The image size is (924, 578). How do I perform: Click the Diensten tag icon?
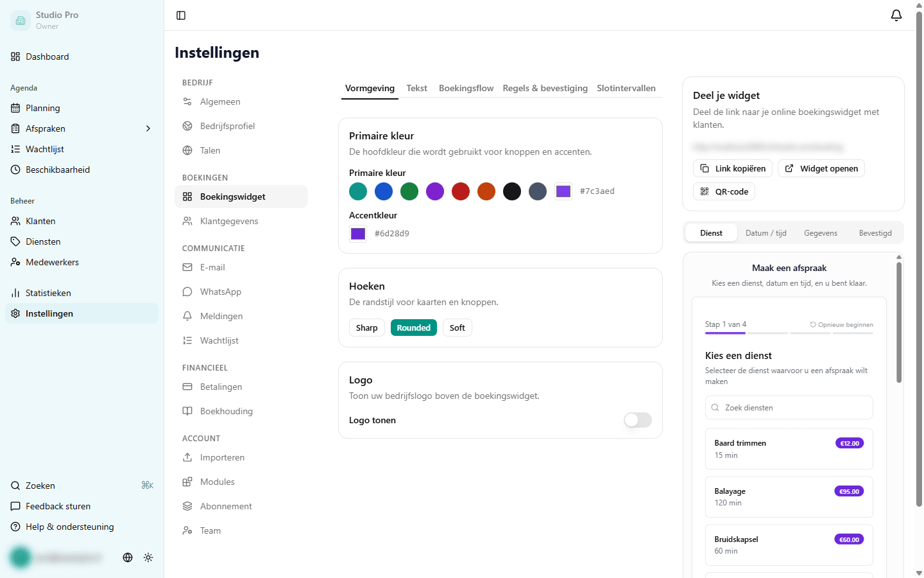click(x=15, y=241)
